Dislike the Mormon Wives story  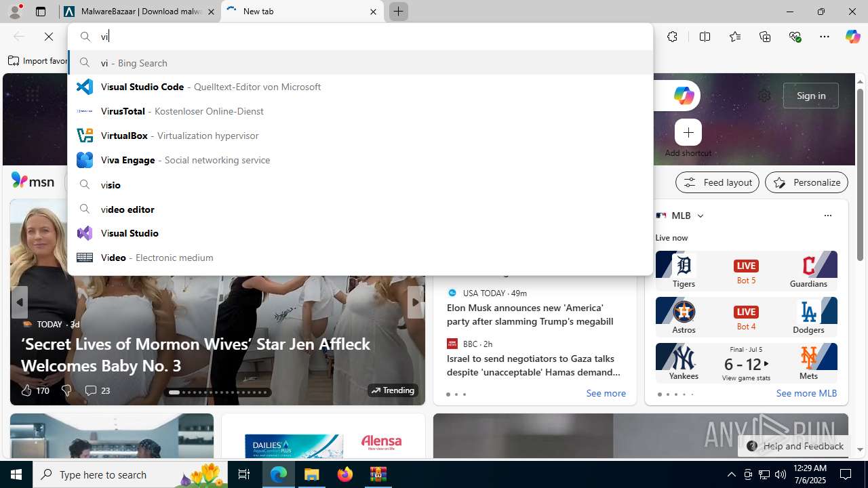66,390
